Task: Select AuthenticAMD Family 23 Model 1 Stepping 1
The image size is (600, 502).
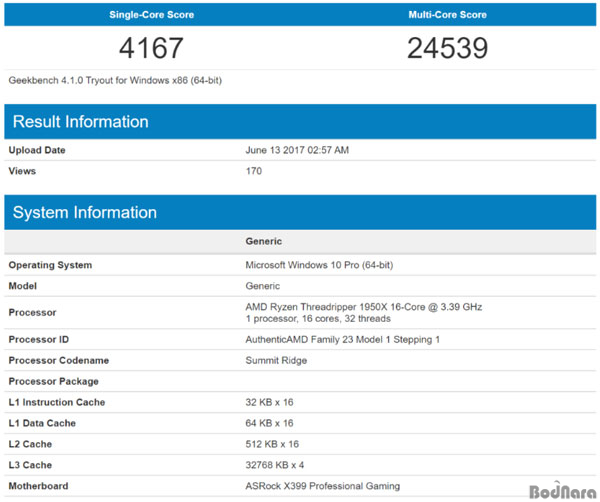Action: (342, 339)
